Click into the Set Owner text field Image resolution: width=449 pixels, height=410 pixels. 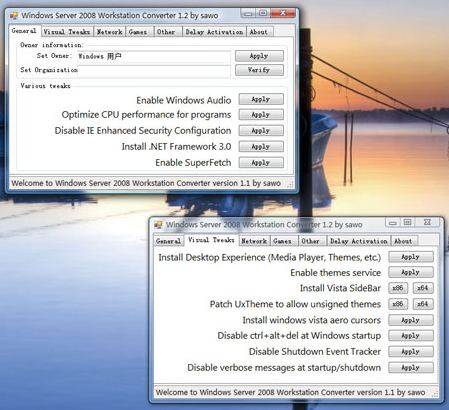[x=154, y=56]
